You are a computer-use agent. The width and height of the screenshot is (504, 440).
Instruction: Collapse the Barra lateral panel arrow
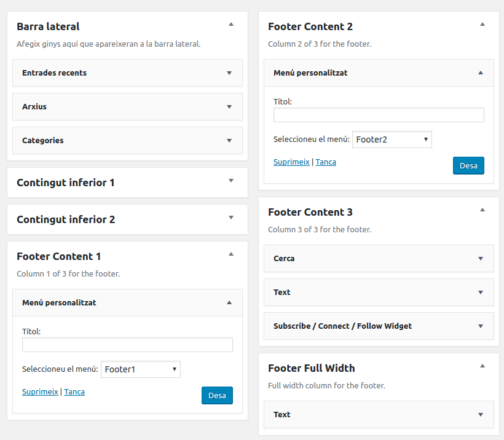(x=231, y=24)
